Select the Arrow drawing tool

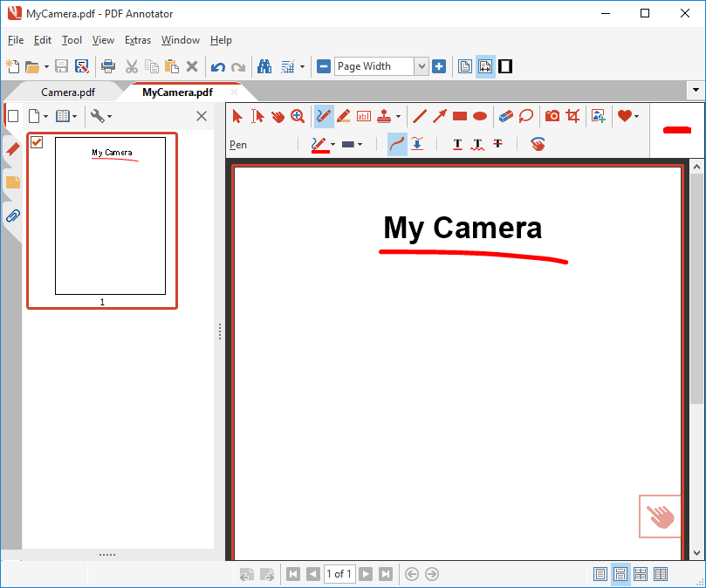[439, 115]
